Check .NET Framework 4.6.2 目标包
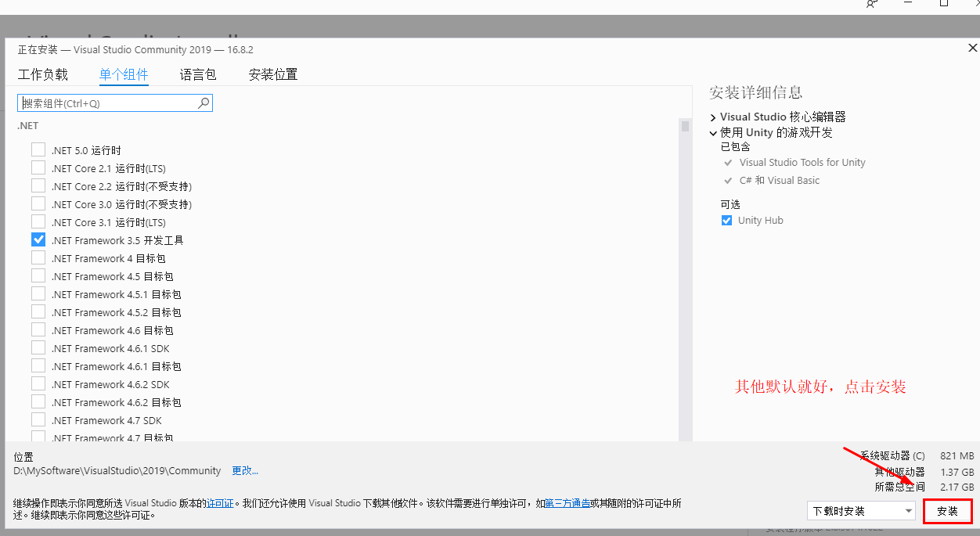 pyautogui.click(x=38, y=401)
